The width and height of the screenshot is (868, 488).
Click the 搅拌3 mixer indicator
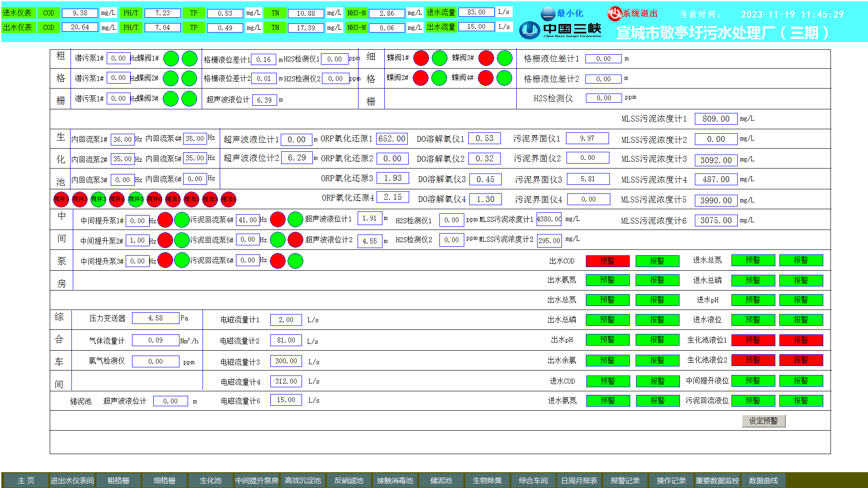[98, 199]
